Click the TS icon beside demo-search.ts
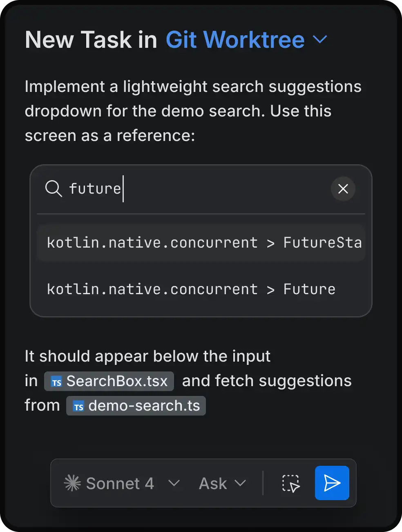The height and width of the screenshot is (532, 402). pos(78,406)
